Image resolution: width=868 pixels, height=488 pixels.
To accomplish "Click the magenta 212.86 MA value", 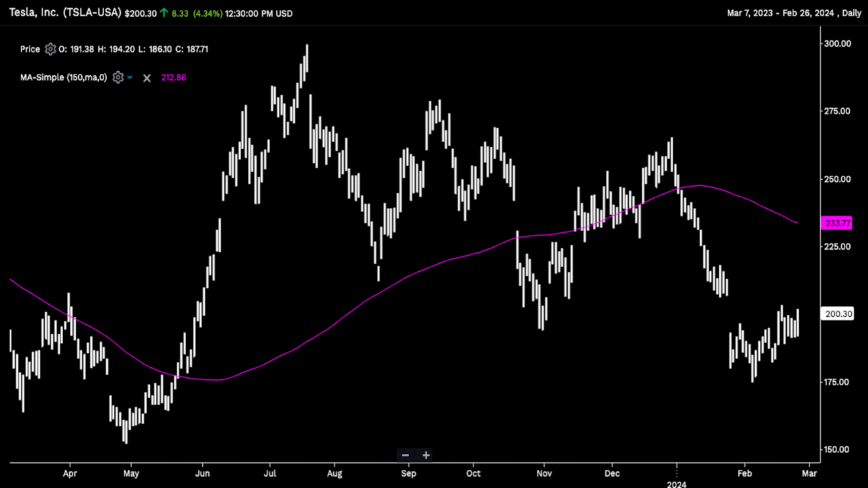I will pos(173,77).
